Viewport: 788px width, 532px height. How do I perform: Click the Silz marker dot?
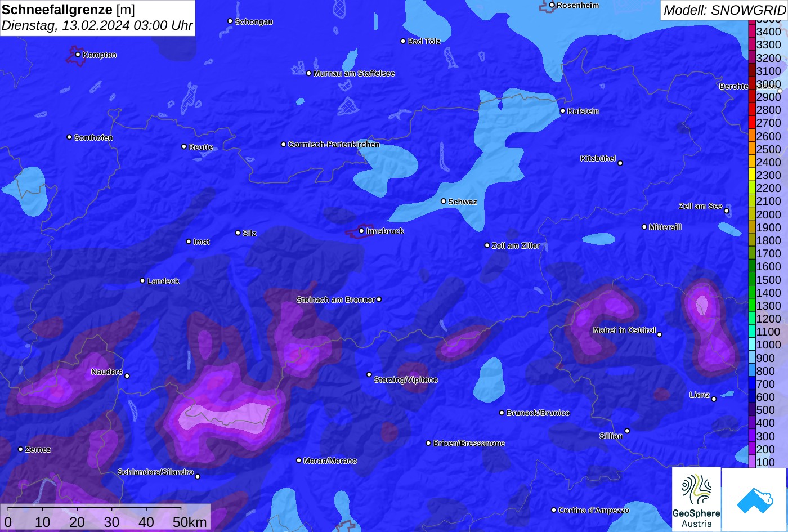click(238, 233)
